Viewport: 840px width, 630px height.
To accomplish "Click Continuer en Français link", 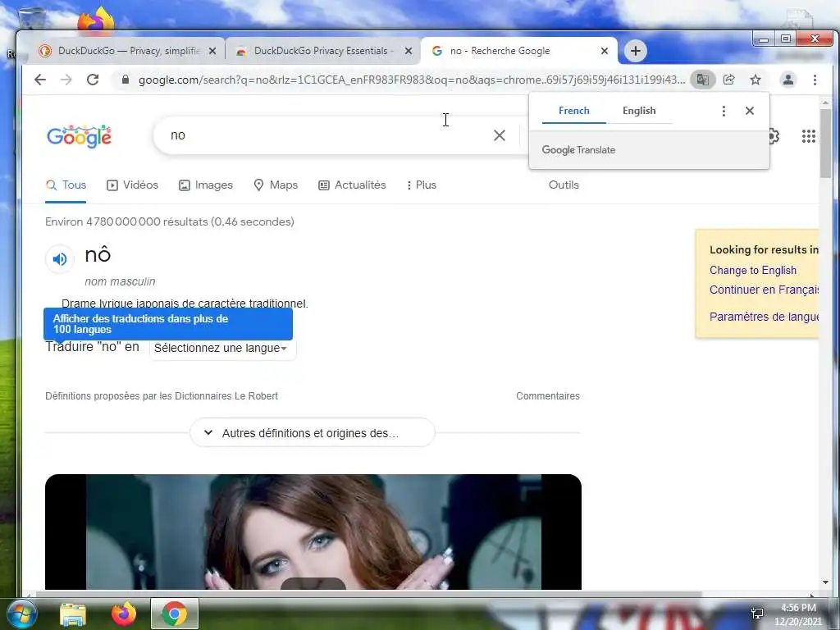I will [x=764, y=290].
